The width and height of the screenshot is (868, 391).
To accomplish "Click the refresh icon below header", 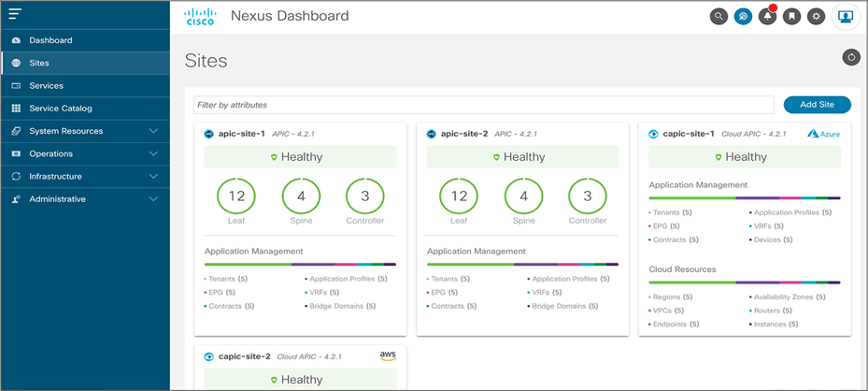I will (x=849, y=57).
